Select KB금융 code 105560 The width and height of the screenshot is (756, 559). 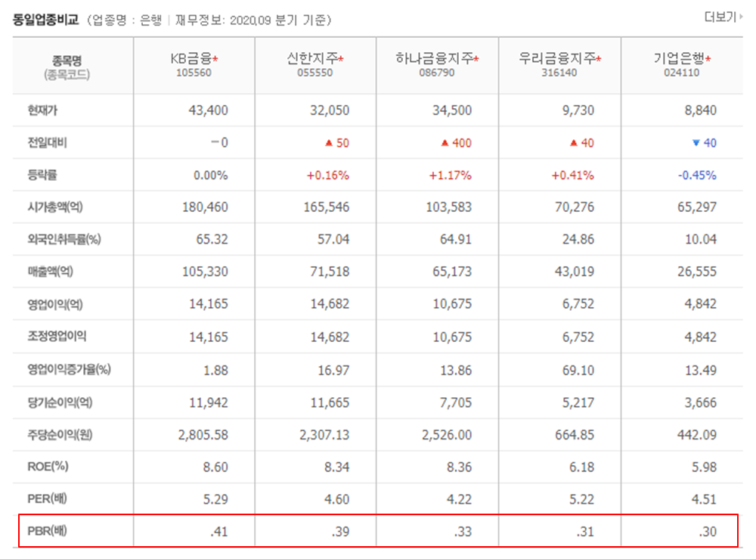coord(194,73)
